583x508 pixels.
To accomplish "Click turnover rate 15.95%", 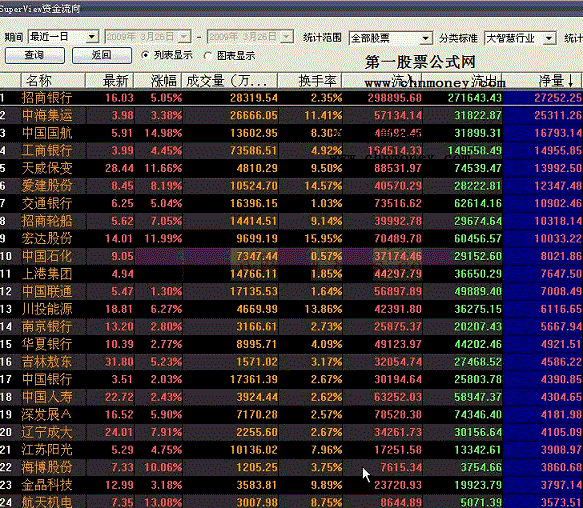I will tap(323, 238).
